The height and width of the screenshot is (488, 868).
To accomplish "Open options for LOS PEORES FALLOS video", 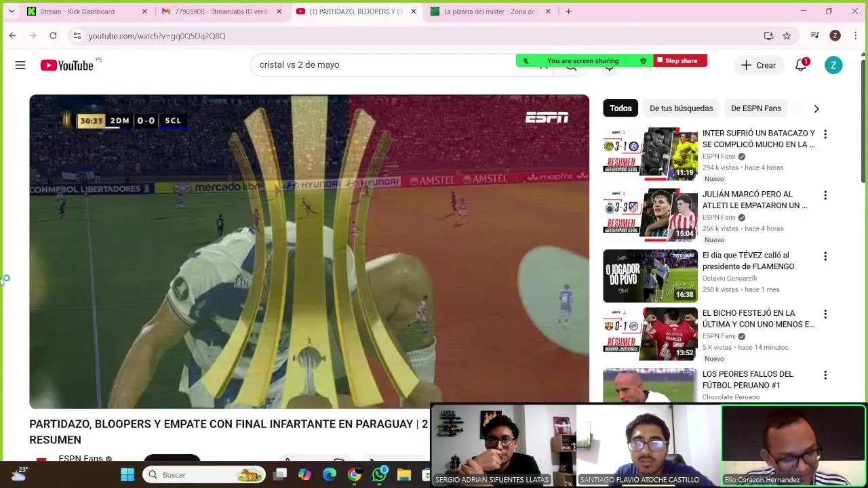I will pos(825,375).
